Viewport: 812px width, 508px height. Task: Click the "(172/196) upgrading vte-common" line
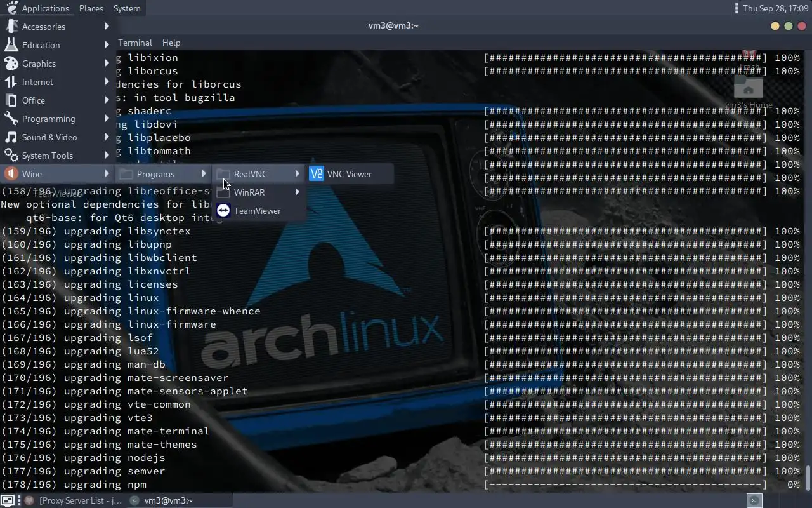pyautogui.click(x=96, y=404)
